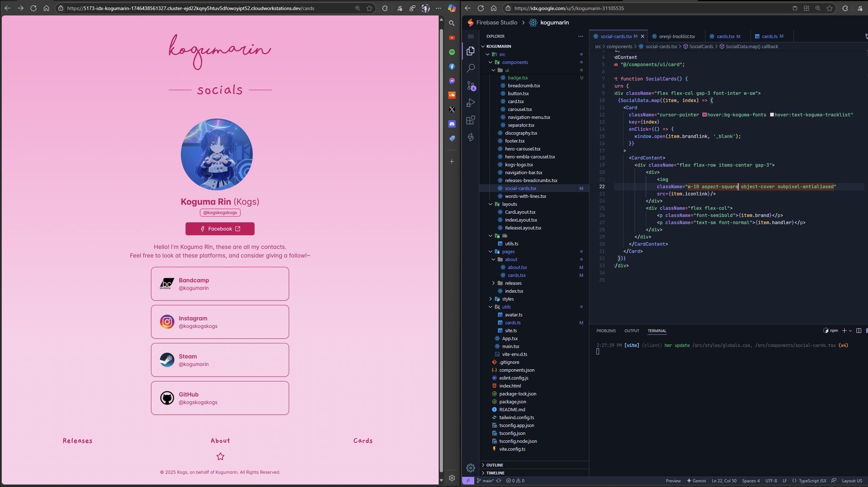This screenshot has width=868, height=487.
Task: Create a new terminal with the plus icon
Action: (844, 331)
